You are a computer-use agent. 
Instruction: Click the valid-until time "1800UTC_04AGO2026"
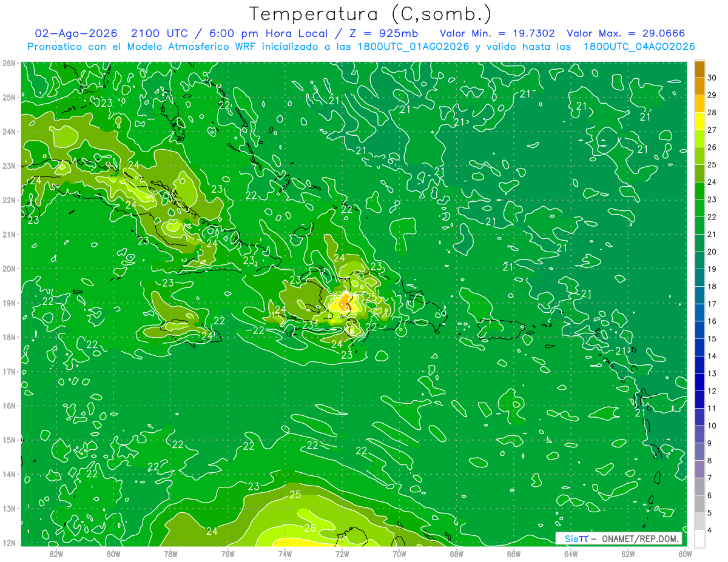(639, 47)
